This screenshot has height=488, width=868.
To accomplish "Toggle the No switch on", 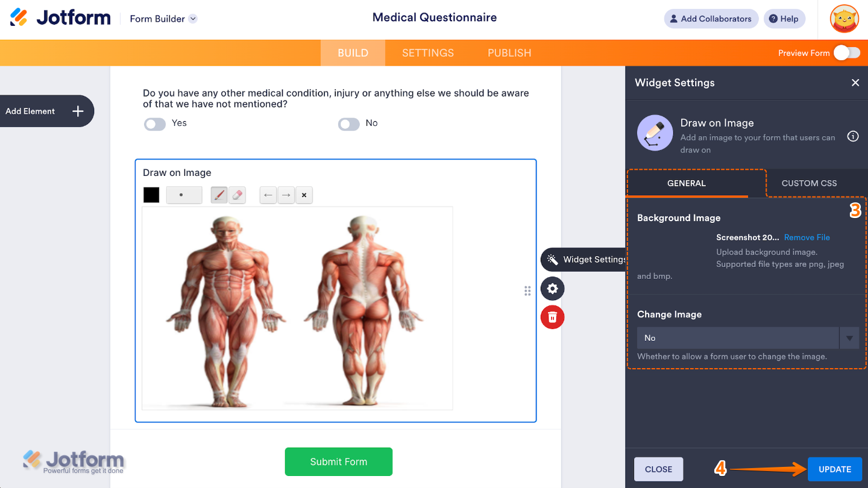I will (348, 124).
